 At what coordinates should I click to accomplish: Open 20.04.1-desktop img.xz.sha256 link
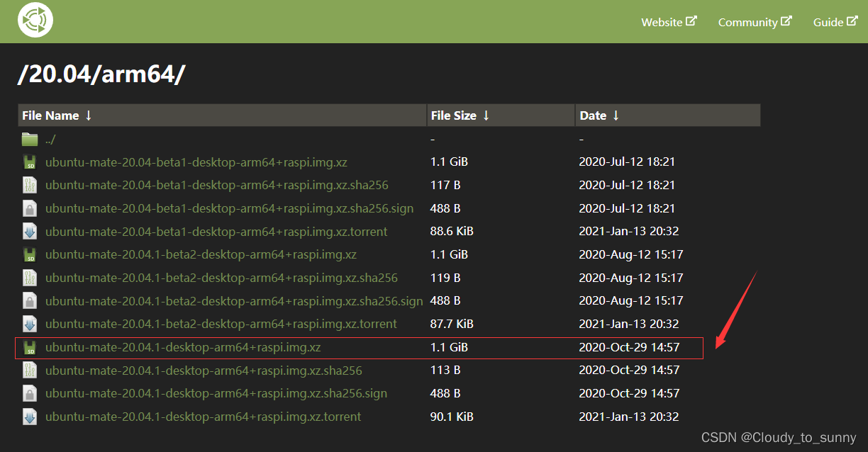pos(204,371)
